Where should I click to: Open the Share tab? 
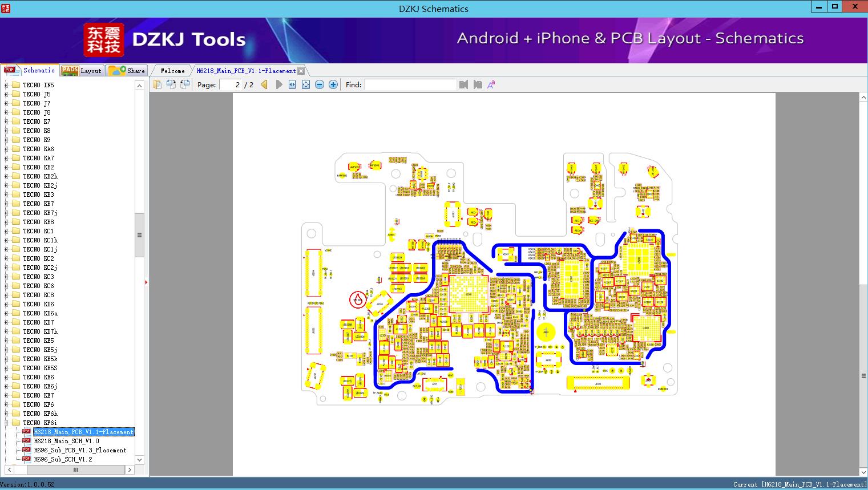point(127,70)
